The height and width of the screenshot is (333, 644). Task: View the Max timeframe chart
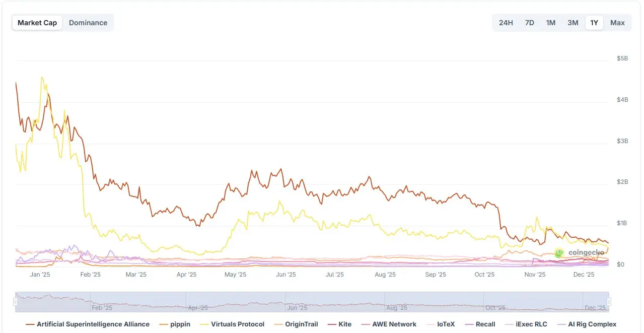click(x=617, y=22)
